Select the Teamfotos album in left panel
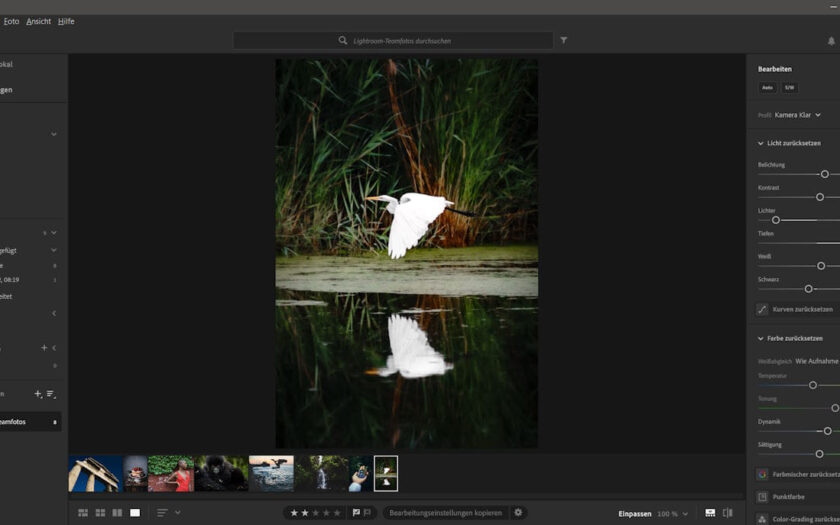 30,422
